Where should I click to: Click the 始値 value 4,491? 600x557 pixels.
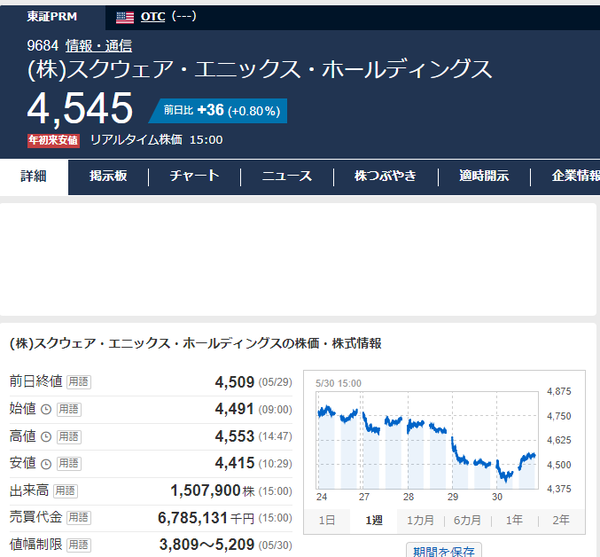click(x=234, y=409)
